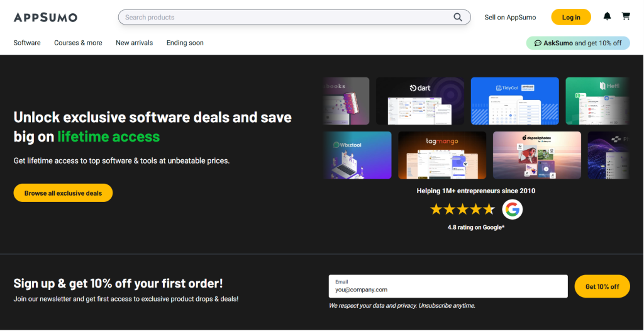Image resolution: width=644 pixels, height=331 pixels.
Task: Click Helping 1M+ entrepreneurs since 2010 text
Action: (476, 191)
